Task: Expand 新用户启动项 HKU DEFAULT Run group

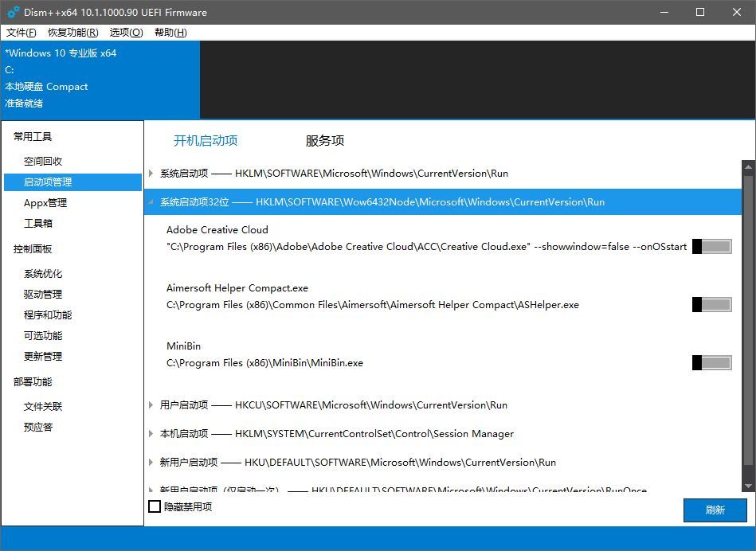Action: click(151, 463)
